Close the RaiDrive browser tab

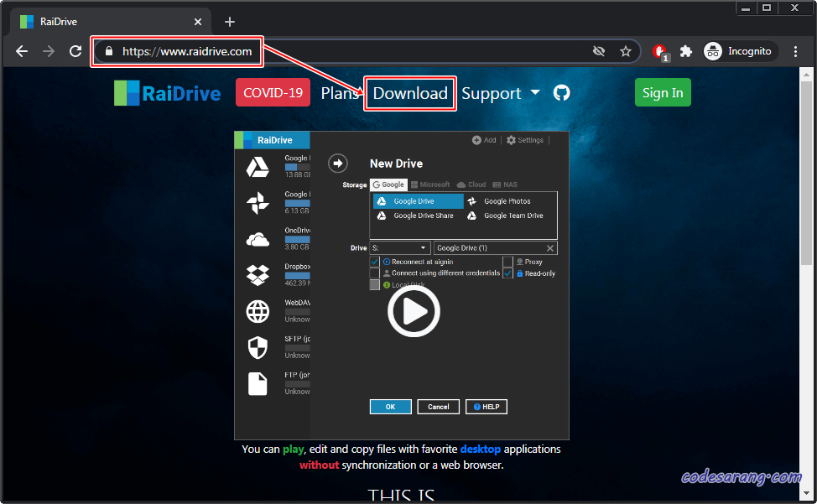click(x=198, y=22)
